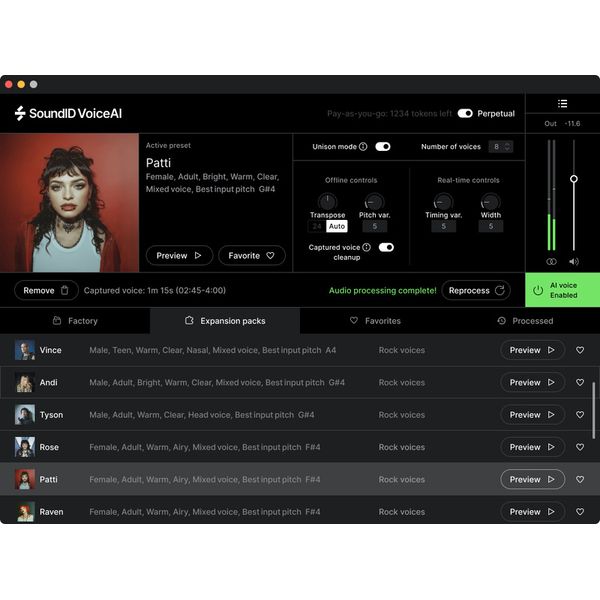Open the Processed tab
This screenshot has height=600, width=600.
click(525, 321)
